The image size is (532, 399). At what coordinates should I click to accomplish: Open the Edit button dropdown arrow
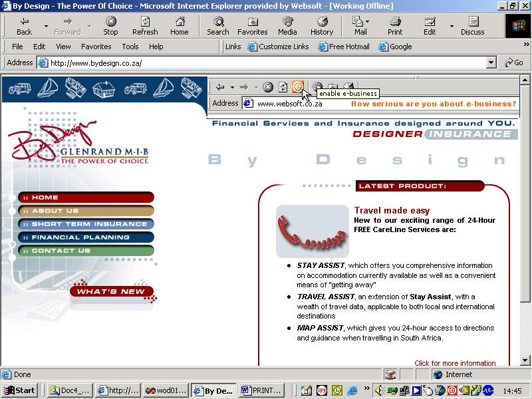[452, 26]
